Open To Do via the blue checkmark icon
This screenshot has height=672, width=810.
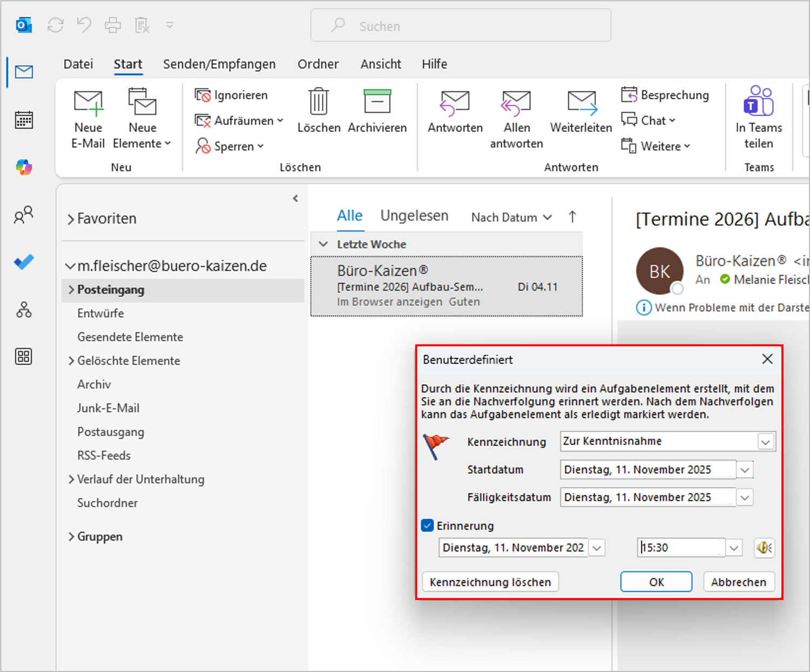(x=23, y=262)
